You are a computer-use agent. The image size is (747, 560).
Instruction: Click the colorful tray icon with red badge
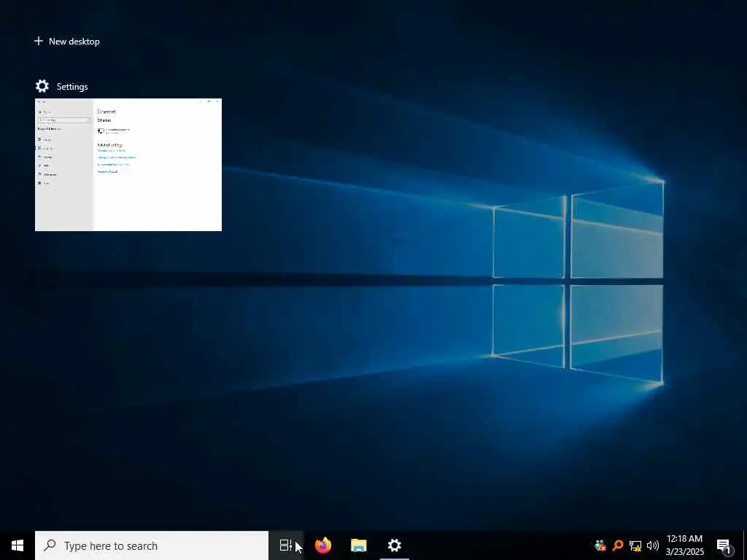600,545
